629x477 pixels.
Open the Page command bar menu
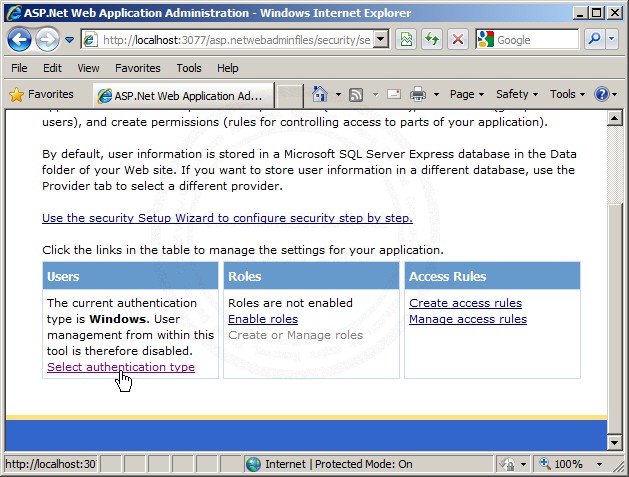click(x=467, y=94)
